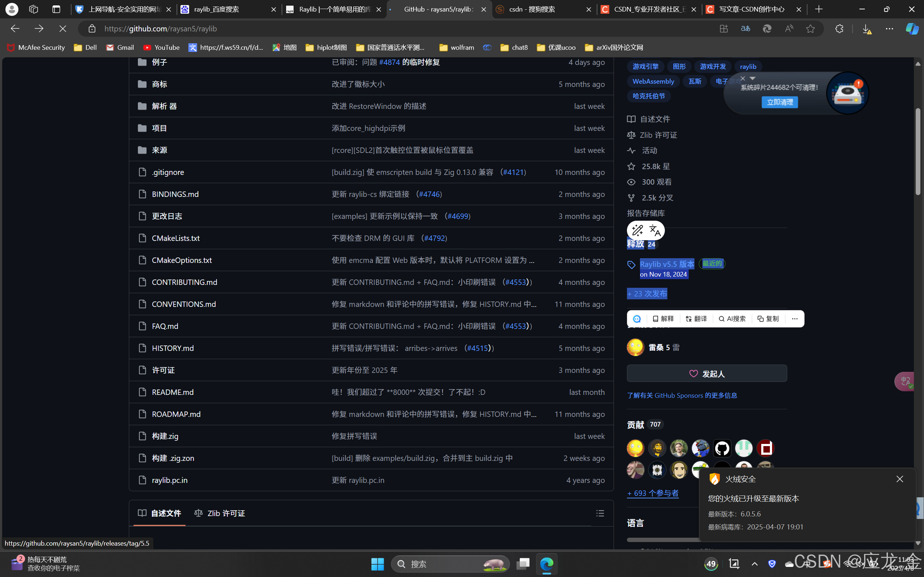This screenshot has height=577, width=924.
Task: Click the 立即清理 button in the cleanup popup
Action: [780, 102]
